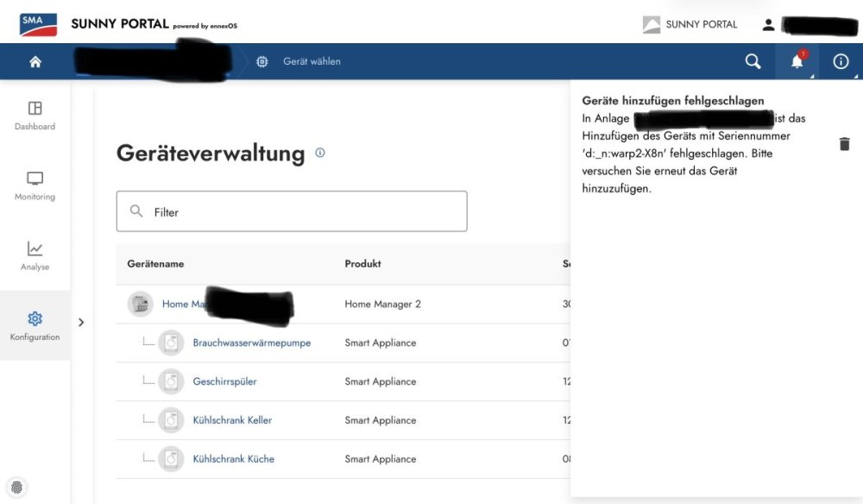Viewport: 863px width, 504px height.
Task: Click 'Smart Appliance' in Geschirrspüler row
Action: [381, 381]
